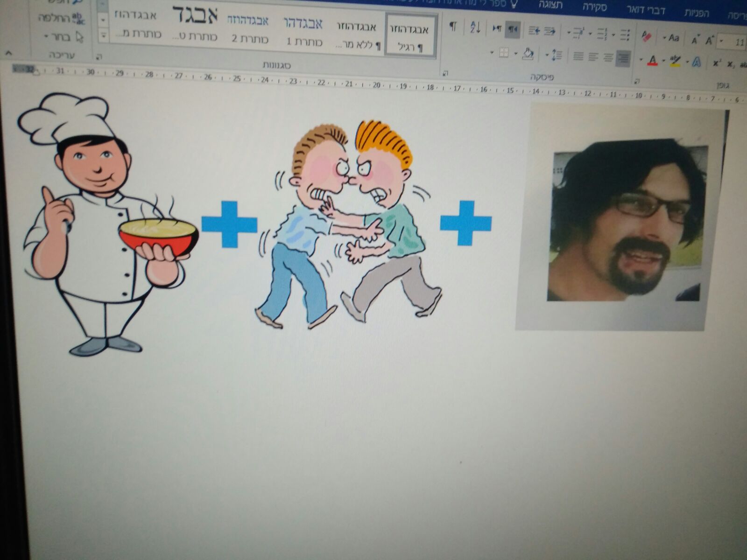Open the font color dropdown arrow
The image size is (747, 560).
(641, 59)
